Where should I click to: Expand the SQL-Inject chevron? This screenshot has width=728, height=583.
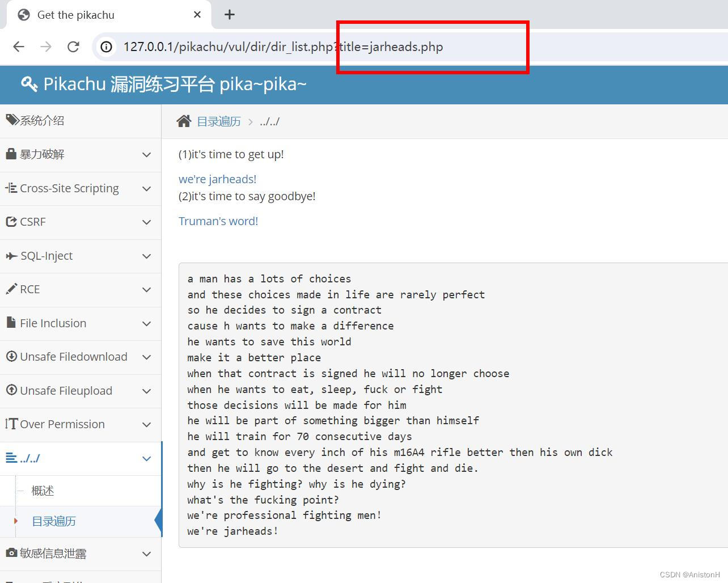146,256
